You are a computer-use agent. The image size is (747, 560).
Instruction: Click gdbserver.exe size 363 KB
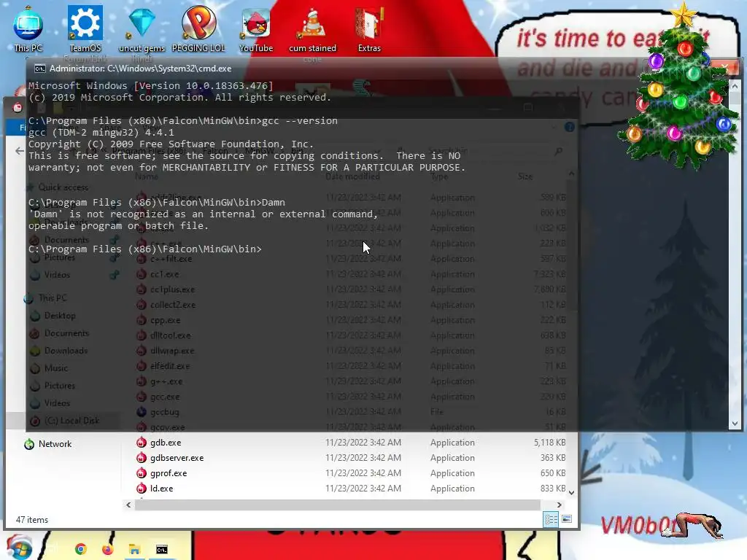[553, 458]
